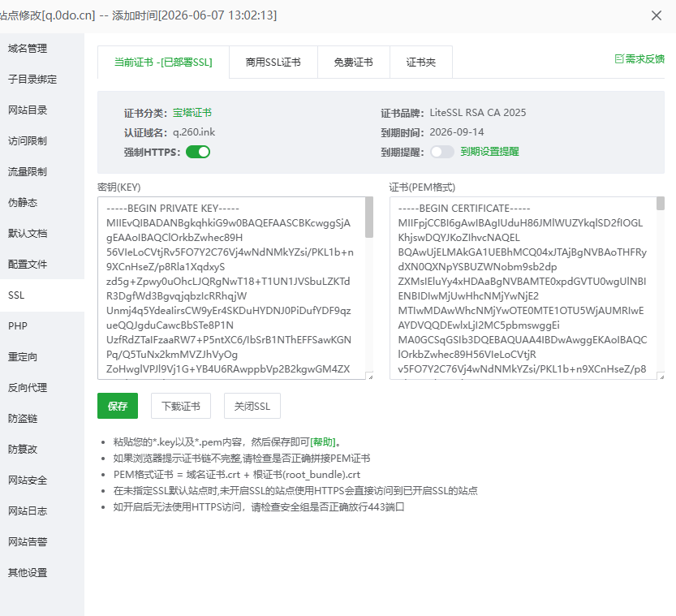The width and height of the screenshot is (676, 616).
Task: Click inside the 证书(PEM格式) text area
Action: [523, 288]
